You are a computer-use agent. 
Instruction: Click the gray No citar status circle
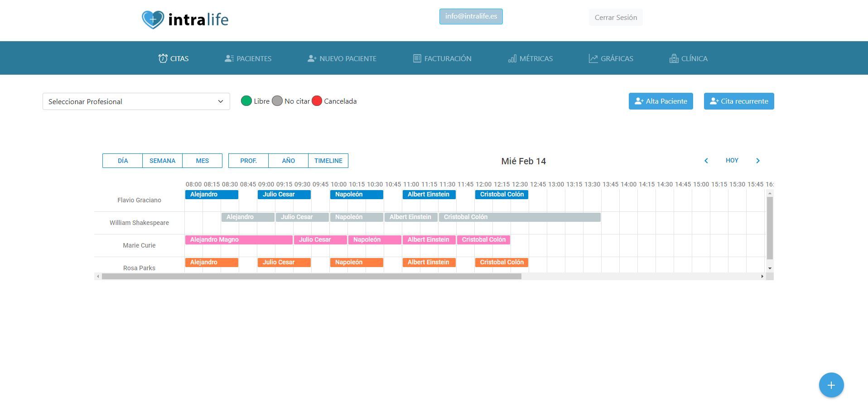[x=277, y=101]
